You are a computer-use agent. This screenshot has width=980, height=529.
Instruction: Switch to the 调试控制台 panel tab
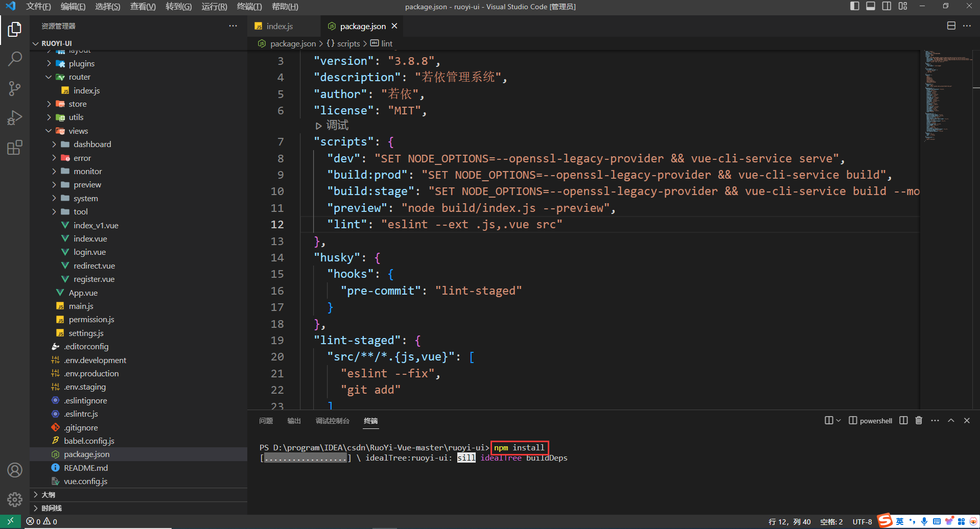332,421
